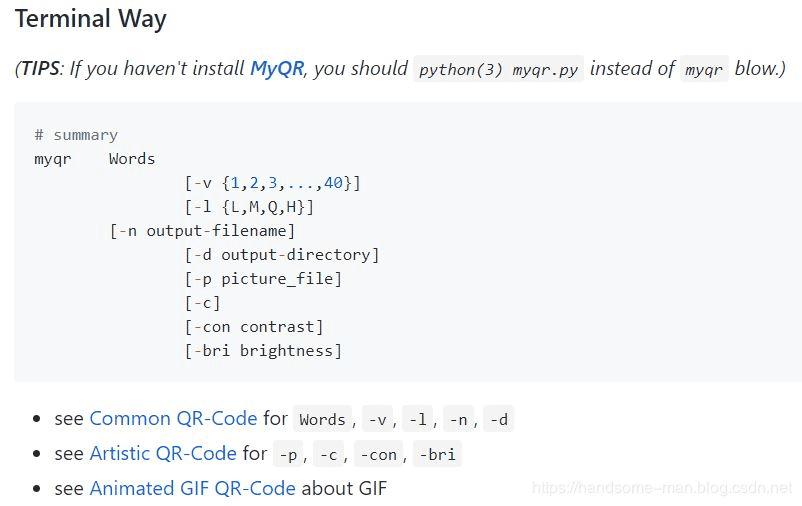Follow the Artistic QR-Code link
The width and height of the screenshot is (802, 506).
point(163,453)
